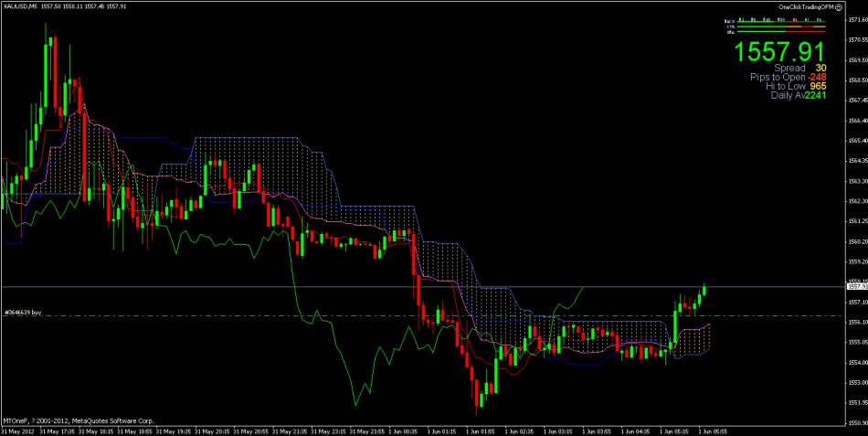Click the Pips to Open value -248
Screen dimensions: 868x436
tap(815, 78)
